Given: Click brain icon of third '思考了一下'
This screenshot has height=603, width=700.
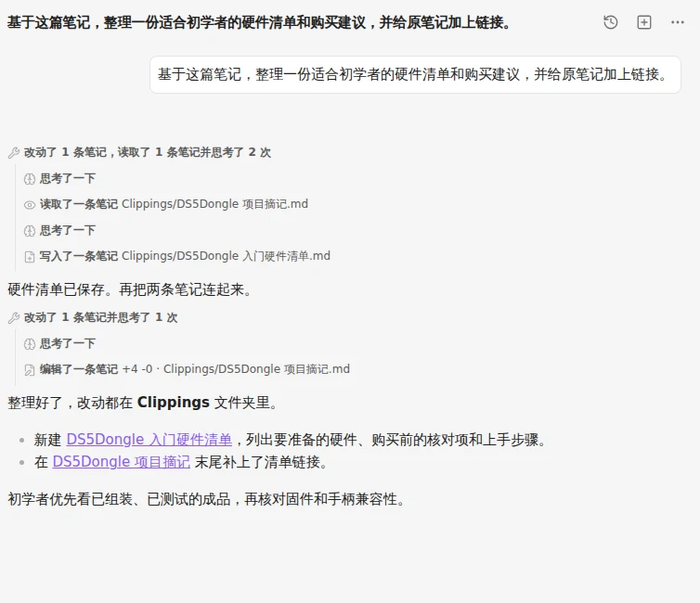Looking at the screenshot, I should (x=30, y=344).
